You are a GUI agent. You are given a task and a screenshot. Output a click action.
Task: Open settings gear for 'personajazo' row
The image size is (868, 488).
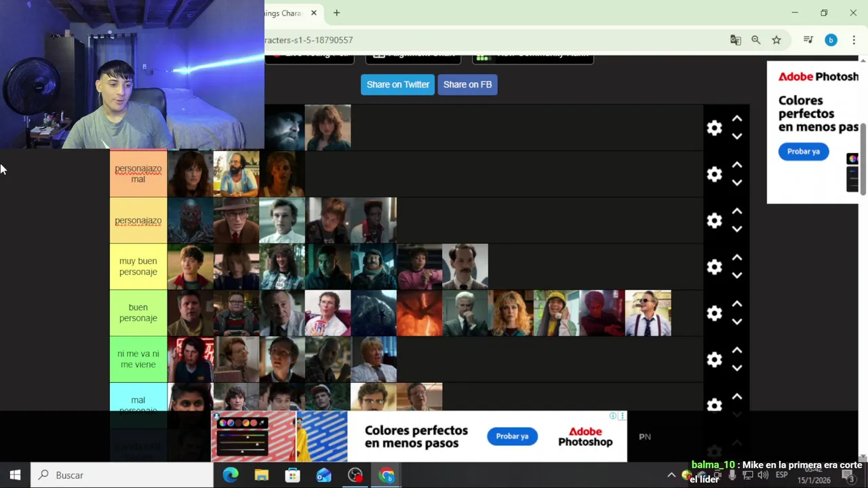[x=714, y=220]
